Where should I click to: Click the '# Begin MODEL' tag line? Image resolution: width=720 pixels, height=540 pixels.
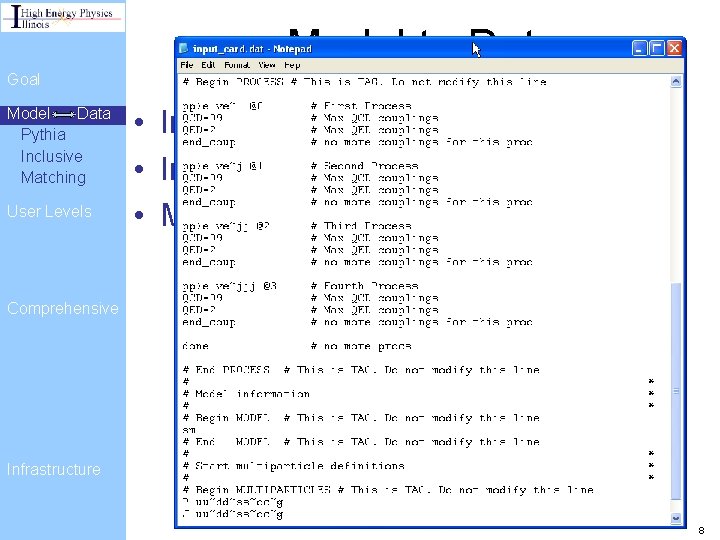[x=361, y=418]
